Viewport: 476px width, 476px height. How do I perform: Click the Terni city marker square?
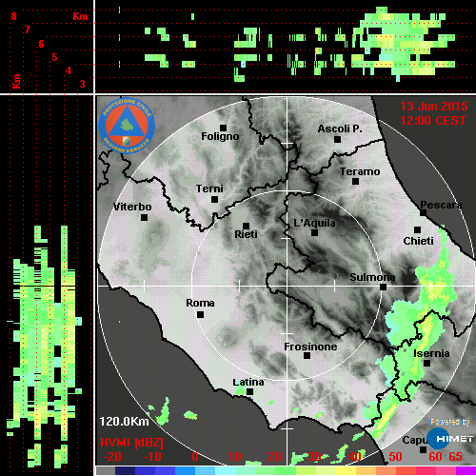tap(214, 200)
